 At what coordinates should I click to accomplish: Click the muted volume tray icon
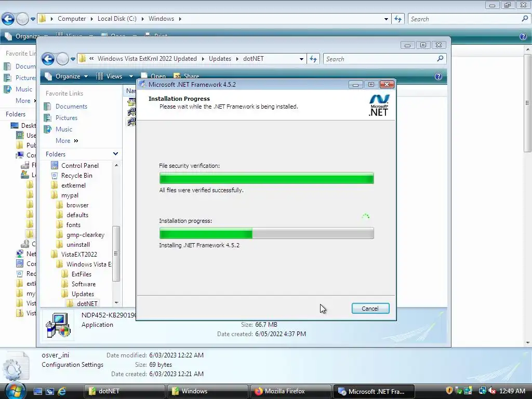pos(492,391)
